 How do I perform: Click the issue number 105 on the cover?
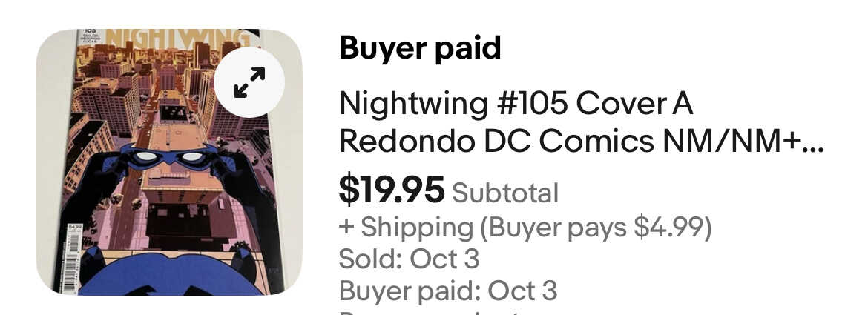92,33
